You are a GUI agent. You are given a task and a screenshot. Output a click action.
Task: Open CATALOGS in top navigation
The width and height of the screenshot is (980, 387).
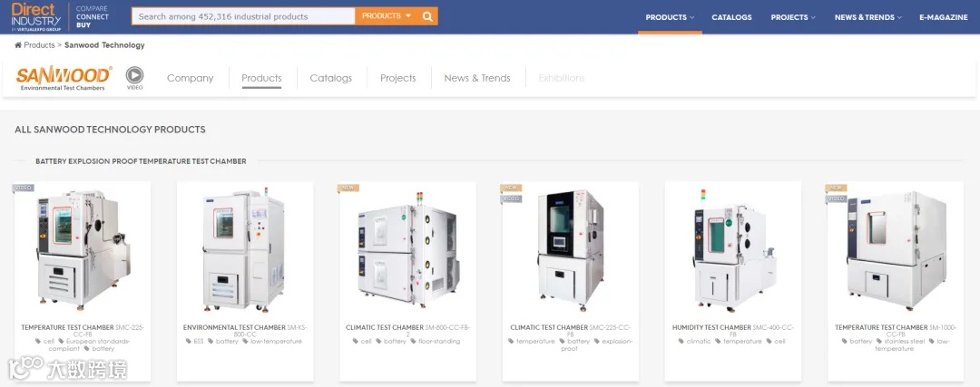click(x=731, y=17)
